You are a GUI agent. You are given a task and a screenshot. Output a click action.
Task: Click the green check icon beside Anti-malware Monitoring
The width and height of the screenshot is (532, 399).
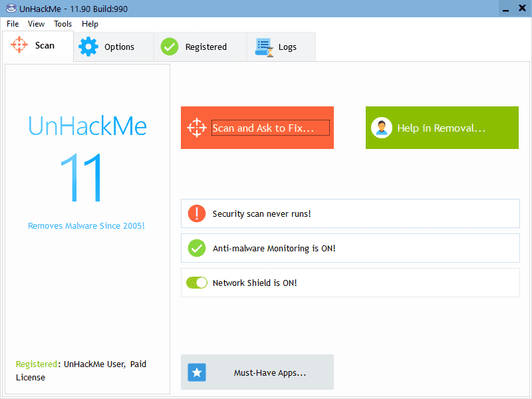tap(197, 248)
